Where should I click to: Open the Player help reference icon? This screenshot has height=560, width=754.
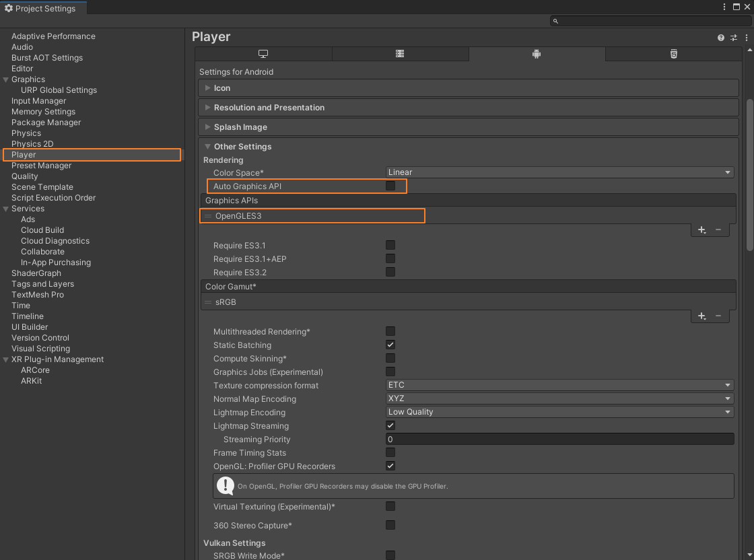[x=721, y=38]
